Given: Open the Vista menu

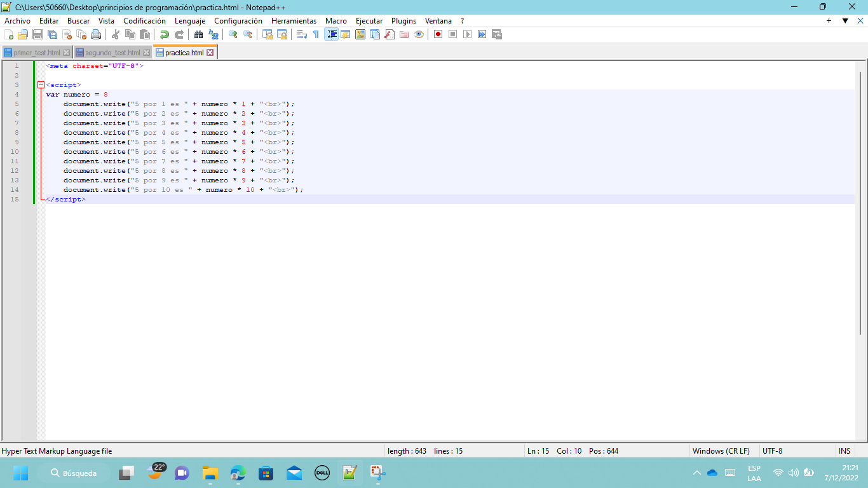Looking at the screenshot, I should tap(107, 21).
